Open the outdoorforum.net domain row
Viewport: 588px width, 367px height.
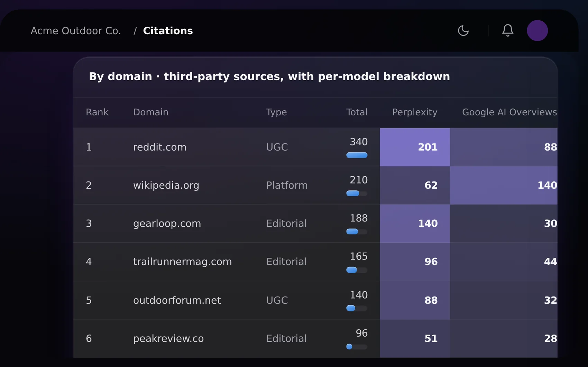tap(315, 300)
